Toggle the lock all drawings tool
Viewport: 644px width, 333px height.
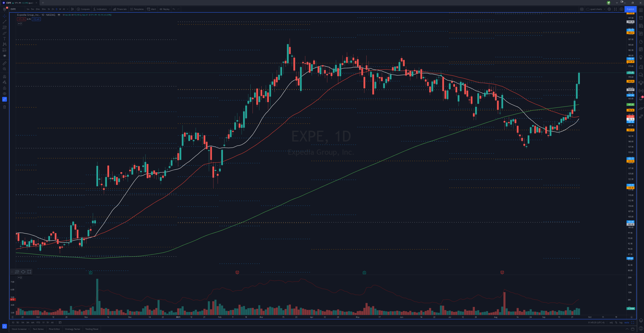tap(4, 88)
